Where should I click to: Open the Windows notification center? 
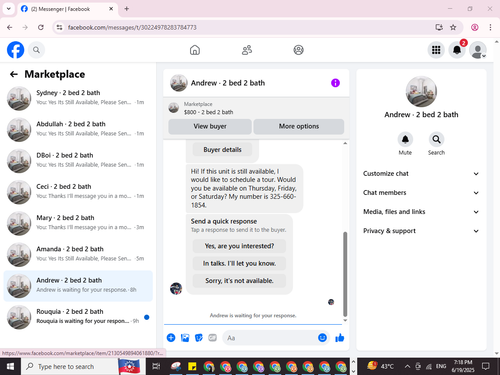486,366
